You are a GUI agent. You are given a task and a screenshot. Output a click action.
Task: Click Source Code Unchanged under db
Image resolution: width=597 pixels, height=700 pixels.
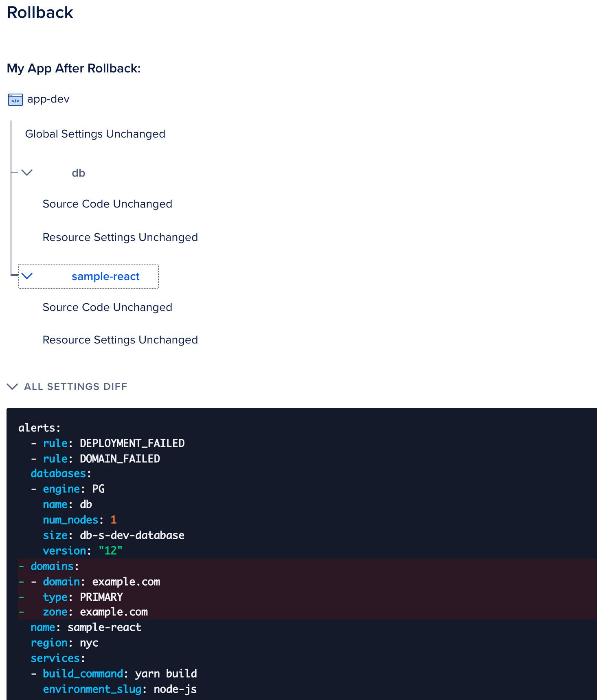[x=108, y=204]
